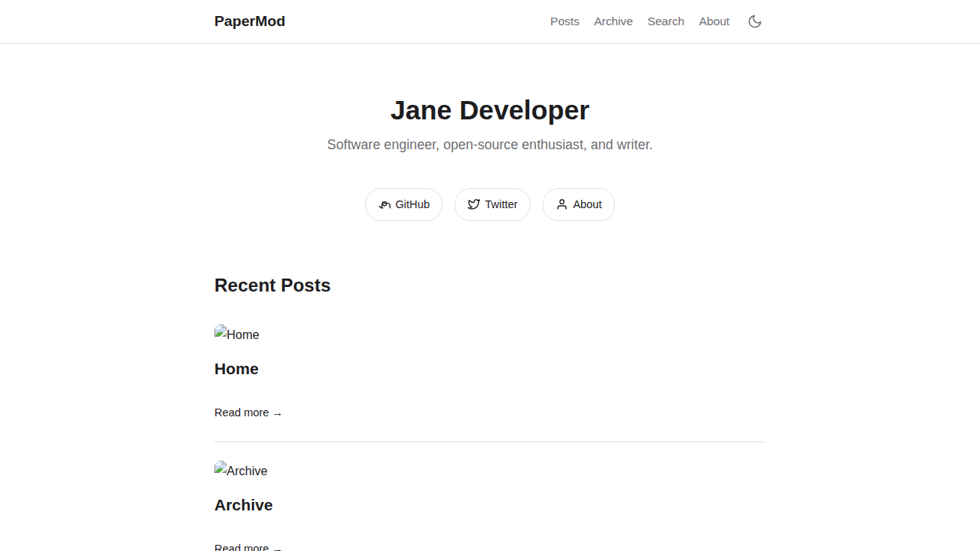Viewport: 980px width, 551px height.
Task: Click the PaperMod site logo
Action: coord(250,21)
